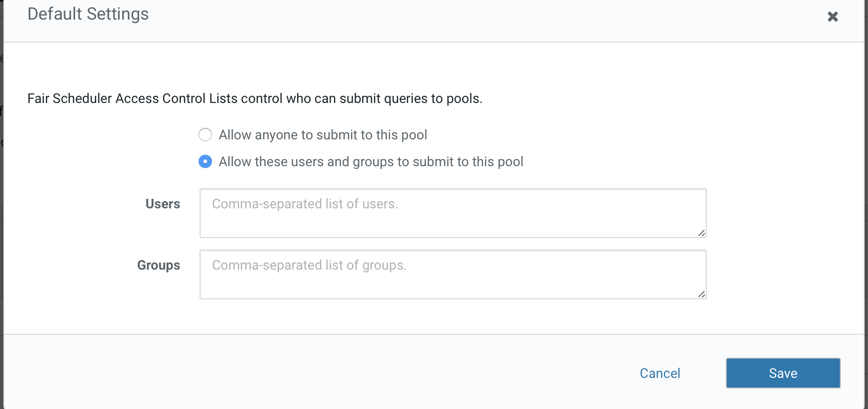The width and height of the screenshot is (868, 409).
Task: Select 'Allow these users and groups' option
Action: (x=205, y=161)
